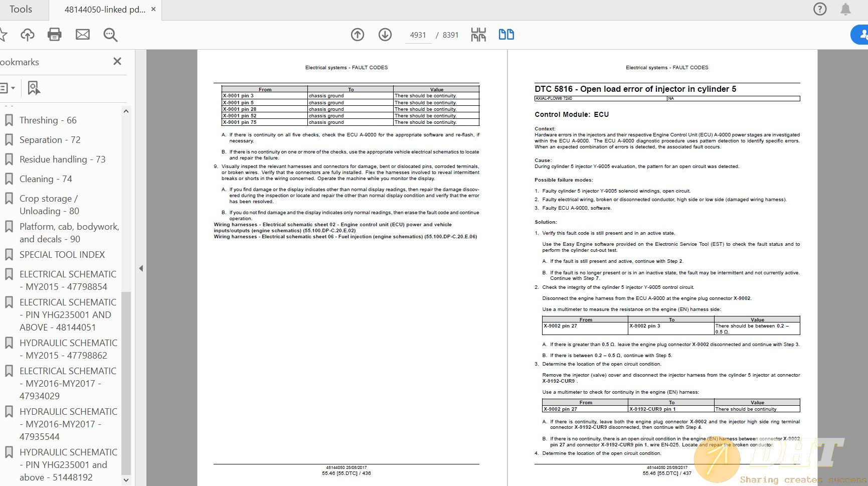Viewport: 868px width, 486px height.
Task: Click 'X-9192-CUR9 pin 1' table cell
Action: click(671, 409)
